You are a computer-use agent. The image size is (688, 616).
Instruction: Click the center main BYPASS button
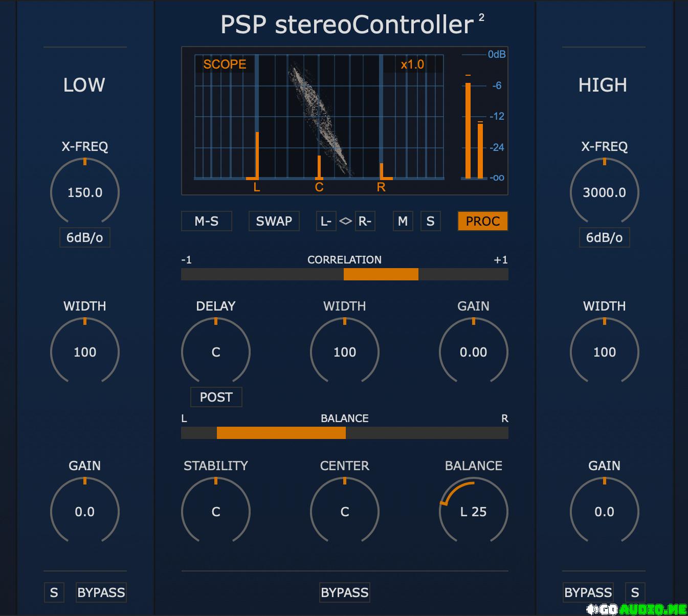[x=344, y=592]
